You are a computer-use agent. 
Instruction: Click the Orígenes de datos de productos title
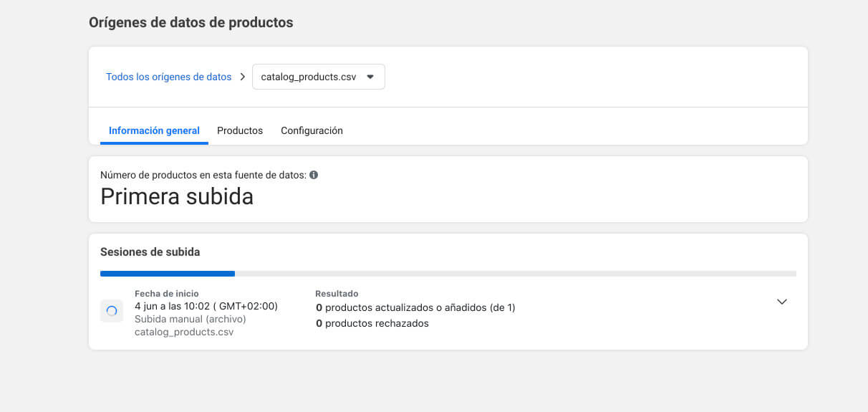pyautogui.click(x=191, y=22)
